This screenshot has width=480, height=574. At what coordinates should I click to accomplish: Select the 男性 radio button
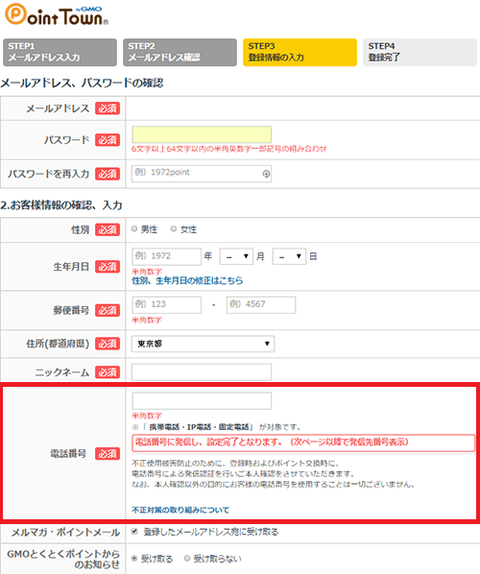(134, 229)
